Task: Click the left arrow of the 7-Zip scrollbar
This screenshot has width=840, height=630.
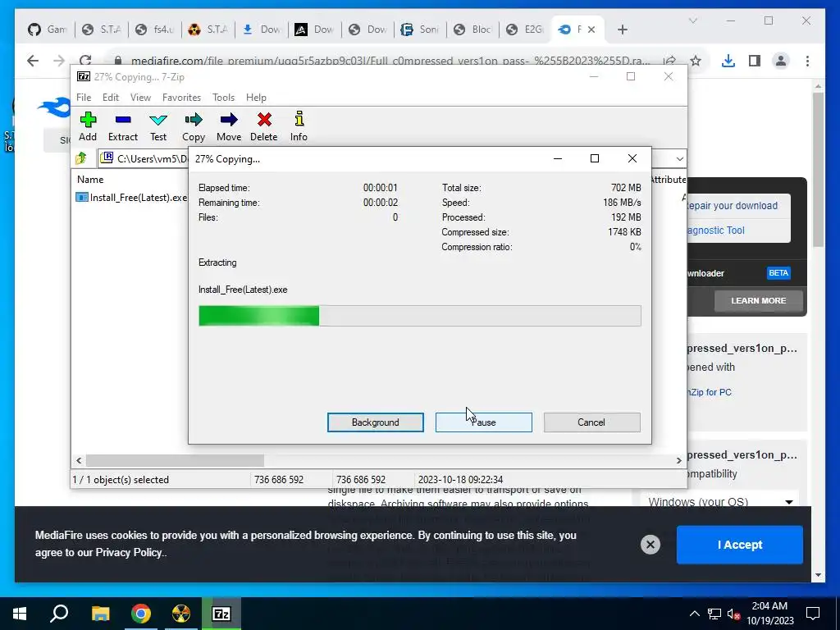Action: click(x=79, y=460)
